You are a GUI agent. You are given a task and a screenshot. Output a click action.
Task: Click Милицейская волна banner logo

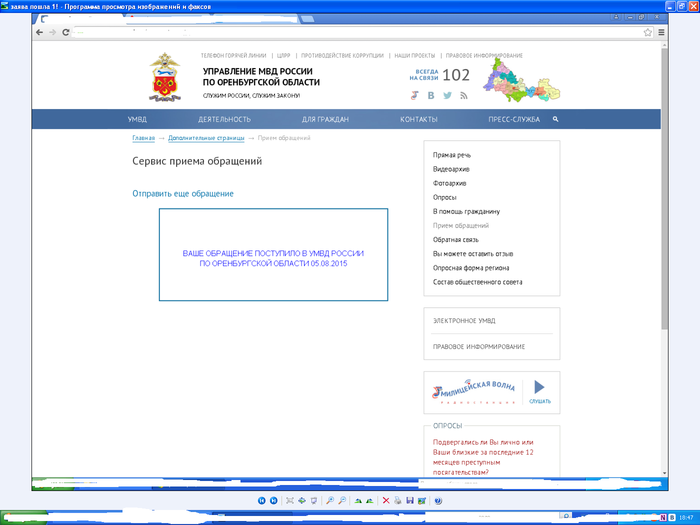click(x=474, y=392)
